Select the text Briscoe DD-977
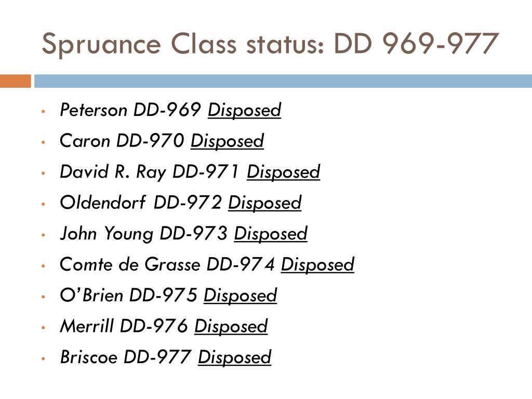Screen dimensions: 532x399 (126, 357)
